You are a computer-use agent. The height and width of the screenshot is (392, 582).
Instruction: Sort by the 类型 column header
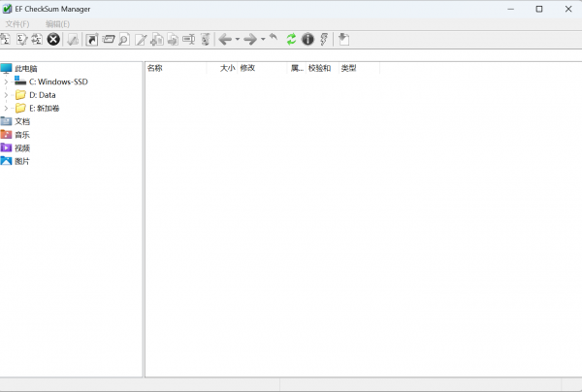click(x=359, y=68)
